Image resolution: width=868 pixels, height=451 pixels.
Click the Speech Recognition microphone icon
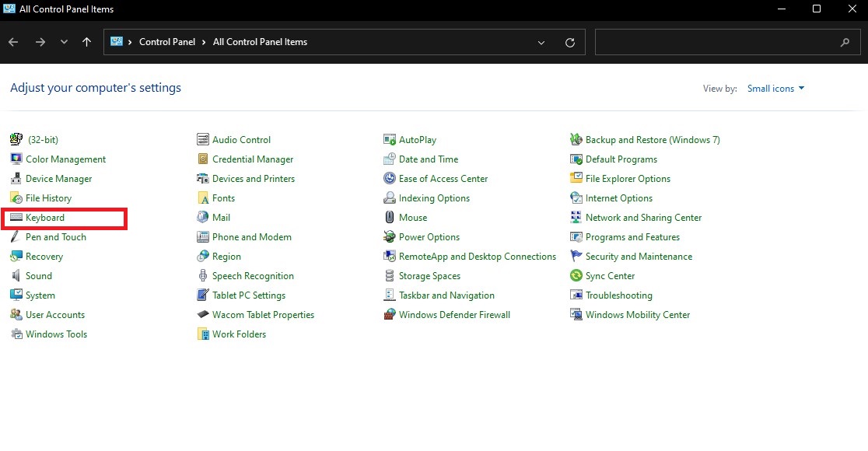click(203, 276)
